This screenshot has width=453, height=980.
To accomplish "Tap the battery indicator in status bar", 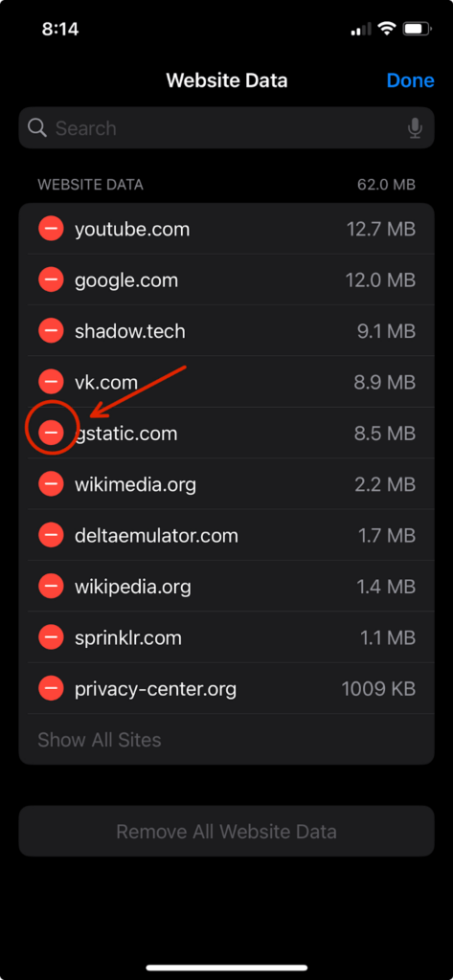I will tap(416, 29).
